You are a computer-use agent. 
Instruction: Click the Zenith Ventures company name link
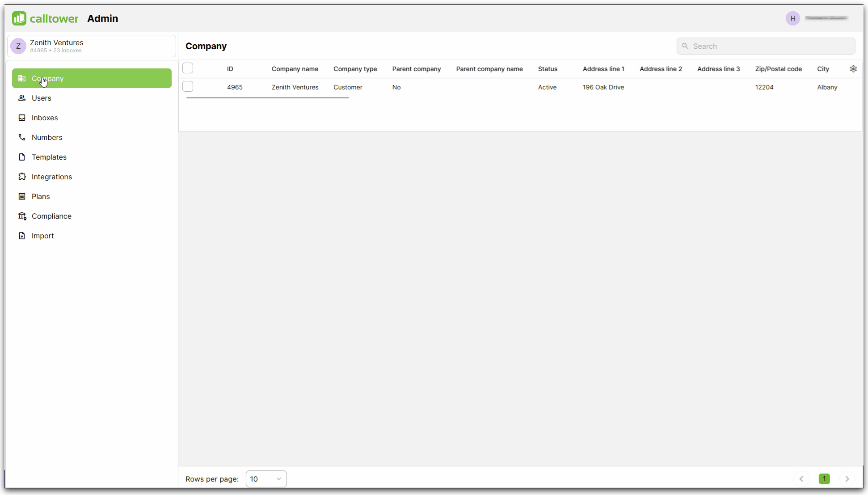[295, 87]
